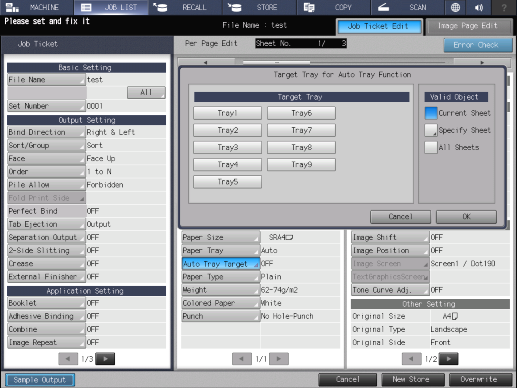
Task: Go to previous Job Ticket page arrow
Action: coord(68,359)
